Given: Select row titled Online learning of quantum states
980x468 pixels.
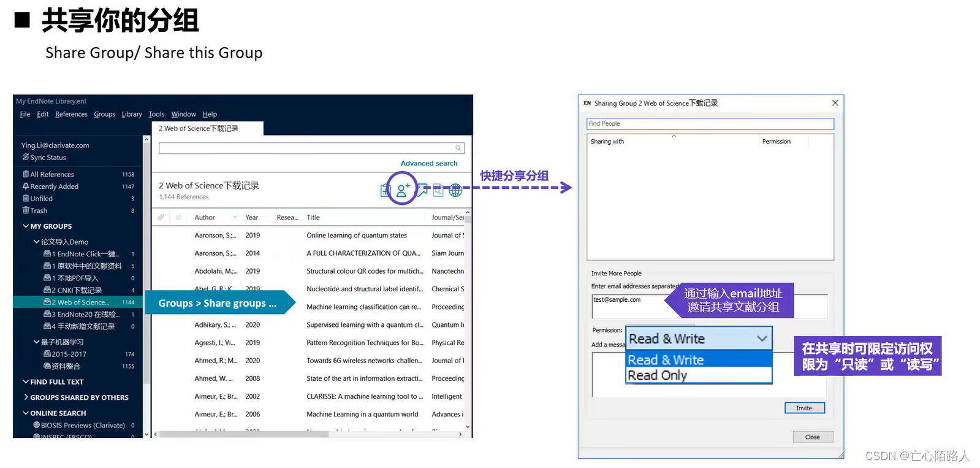Looking at the screenshot, I should pyautogui.click(x=308, y=236).
